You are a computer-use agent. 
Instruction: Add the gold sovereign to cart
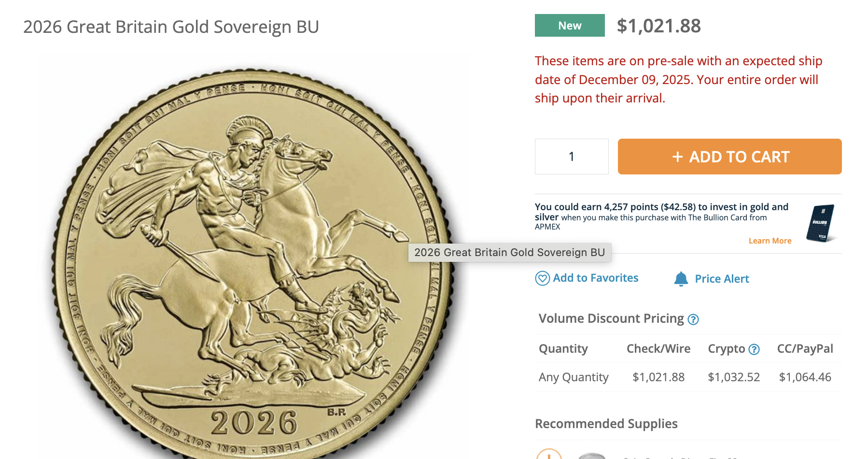[x=730, y=157]
